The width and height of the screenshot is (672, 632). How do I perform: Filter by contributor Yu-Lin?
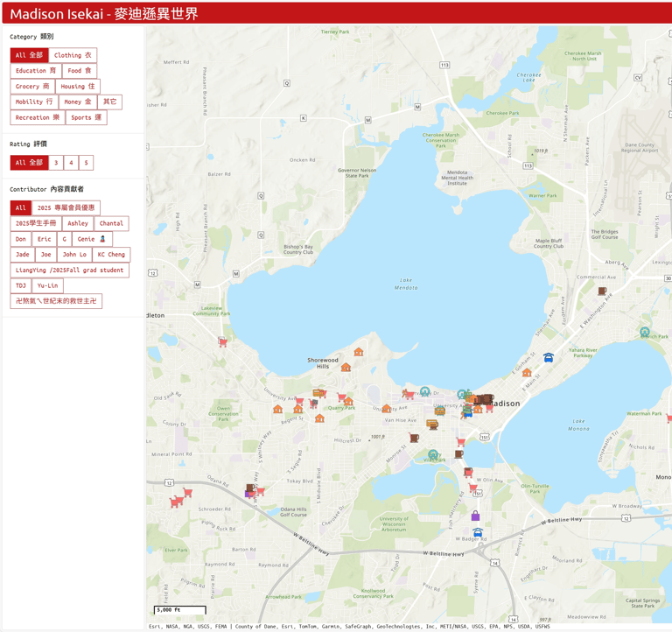(x=47, y=285)
